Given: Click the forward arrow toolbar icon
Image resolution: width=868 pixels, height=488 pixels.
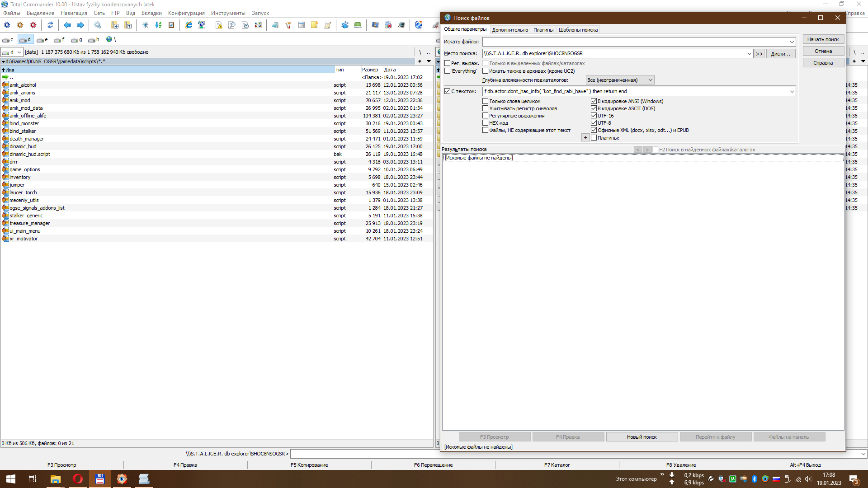Looking at the screenshot, I should (x=80, y=25).
